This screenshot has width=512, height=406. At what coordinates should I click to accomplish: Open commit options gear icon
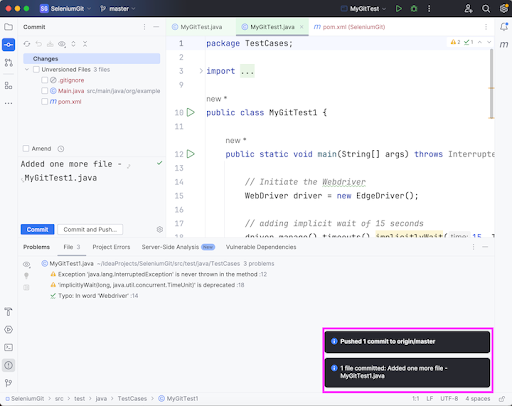[160, 229]
